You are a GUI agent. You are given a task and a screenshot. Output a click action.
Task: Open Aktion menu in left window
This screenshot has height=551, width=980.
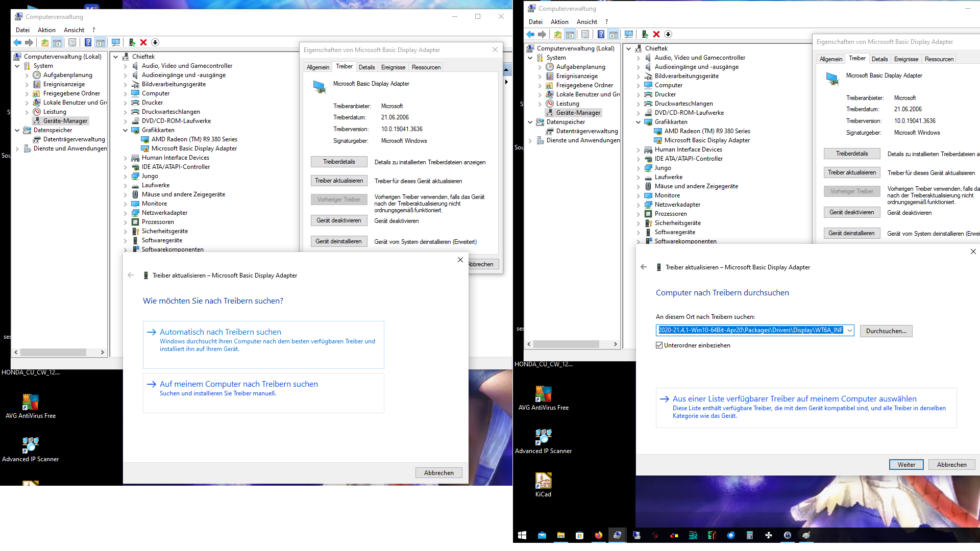point(46,30)
